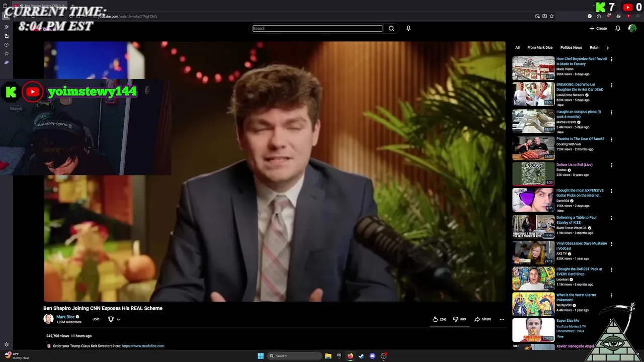Switch to Firefox in the taskbar
Viewport: 644px width, 362px height.
350,356
